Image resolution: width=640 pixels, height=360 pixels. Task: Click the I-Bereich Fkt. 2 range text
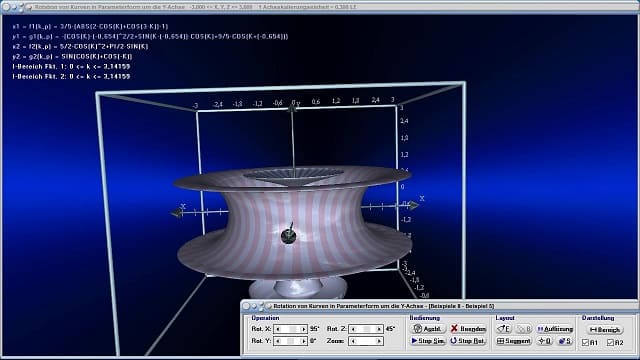(71, 76)
